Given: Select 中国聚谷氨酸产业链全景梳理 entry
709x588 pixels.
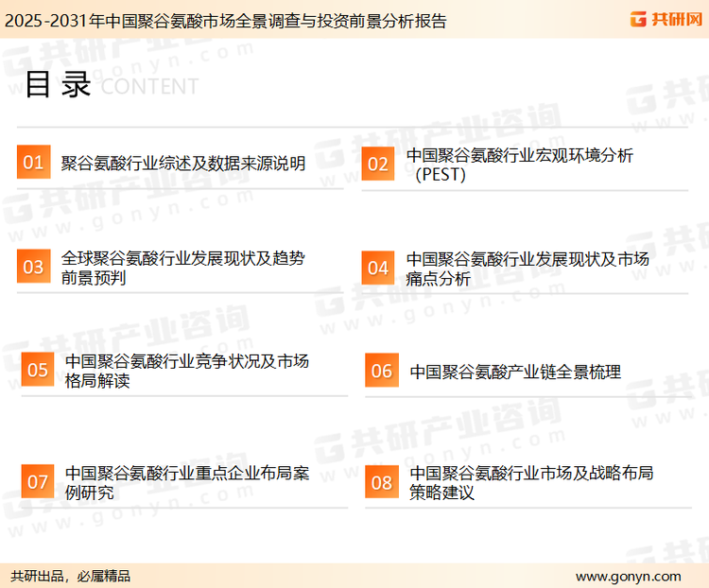Looking at the screenshot, I should point(515,372).
